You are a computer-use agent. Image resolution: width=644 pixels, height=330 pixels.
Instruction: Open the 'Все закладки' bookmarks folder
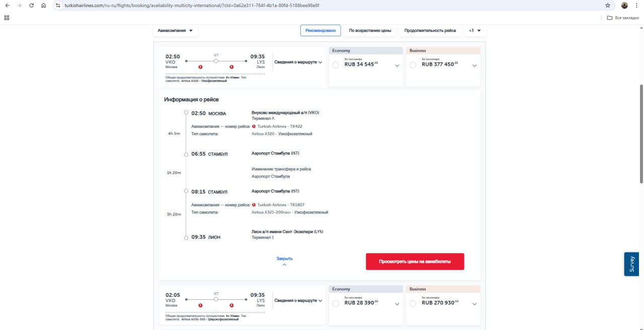coord(623,18)
